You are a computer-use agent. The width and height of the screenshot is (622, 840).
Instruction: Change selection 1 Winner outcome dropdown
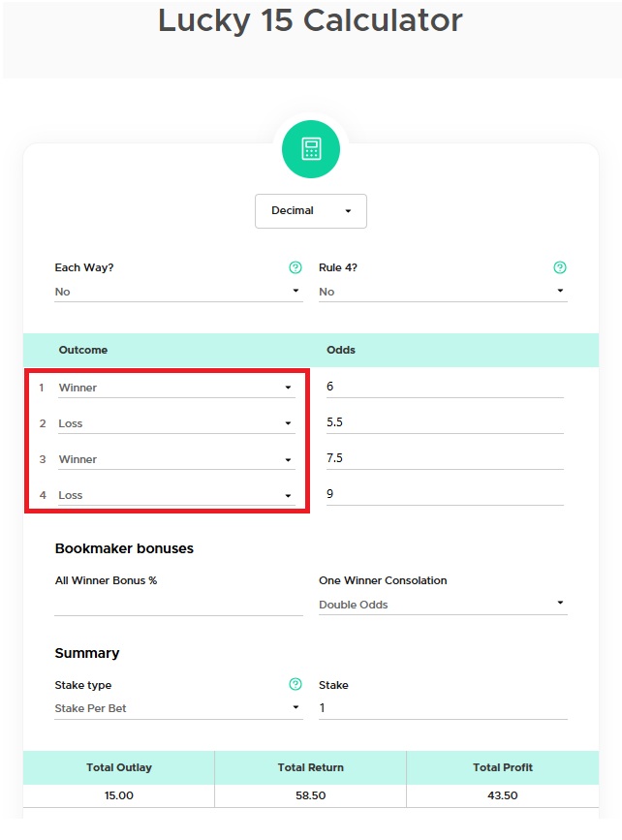point(175,388)
